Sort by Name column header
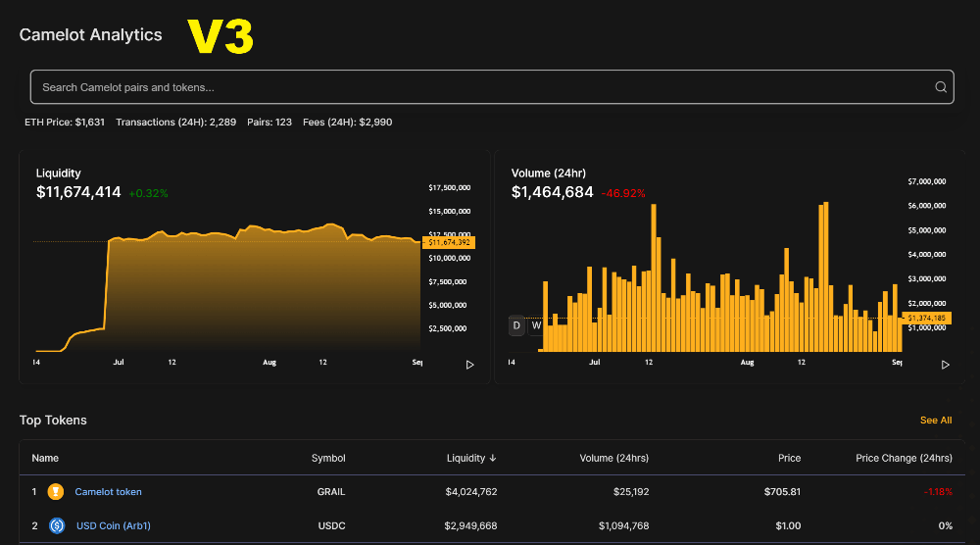This screenshot has width=980, height=545. point(45,458)
